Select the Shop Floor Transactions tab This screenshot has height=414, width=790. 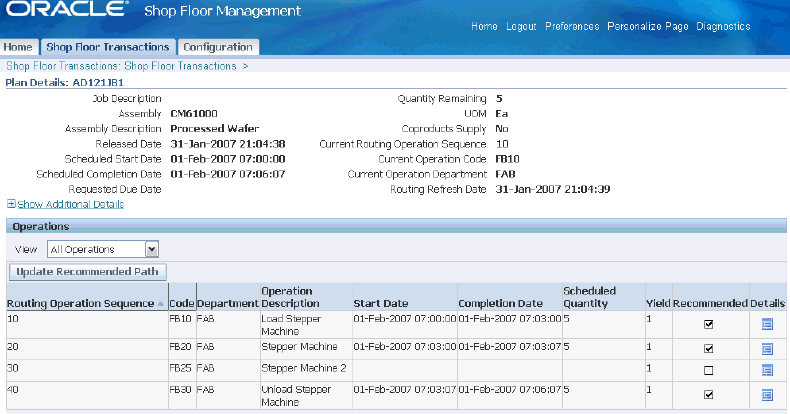[x=108, y=47]
